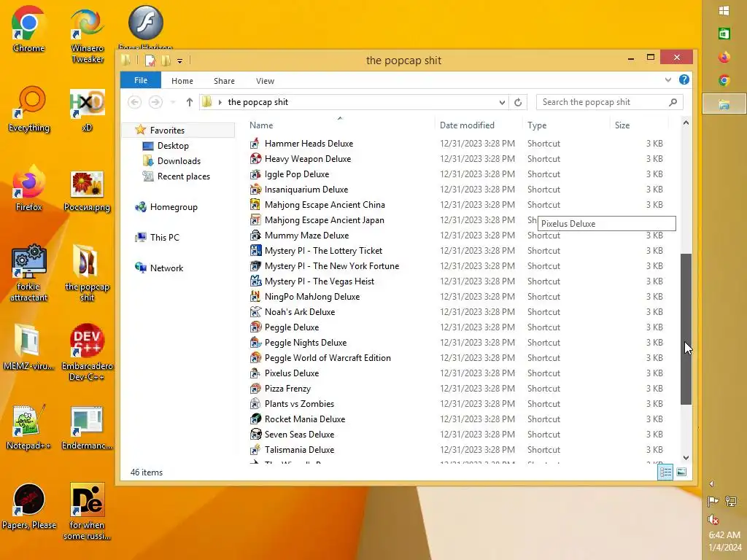Open recent locations dropdown arrow
747x560 pixels.
click(173, 102)
